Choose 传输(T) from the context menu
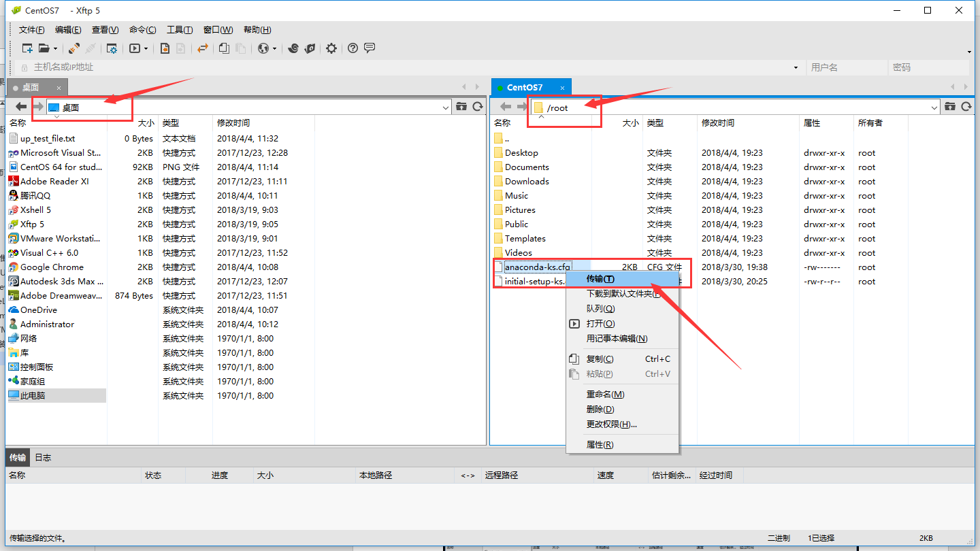Screen dimensions: 980x551 (x=600, y=279)
